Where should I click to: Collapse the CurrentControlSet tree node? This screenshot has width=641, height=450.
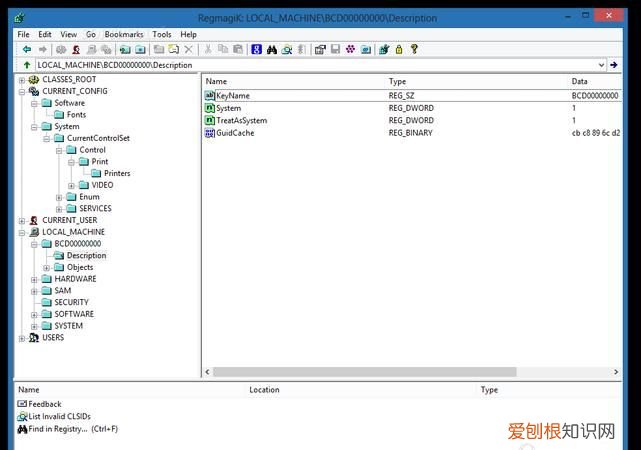[x=47, y=139]
